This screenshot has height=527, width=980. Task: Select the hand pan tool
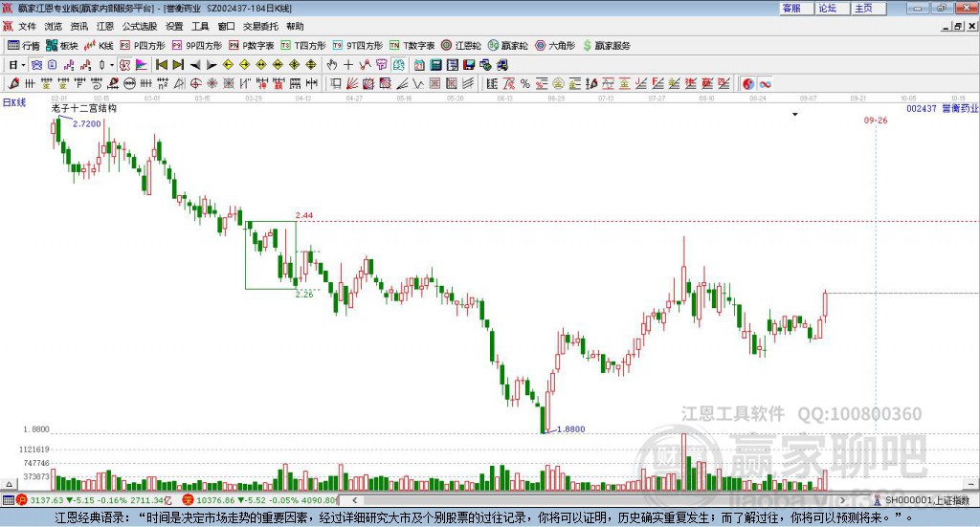point(332,65)
